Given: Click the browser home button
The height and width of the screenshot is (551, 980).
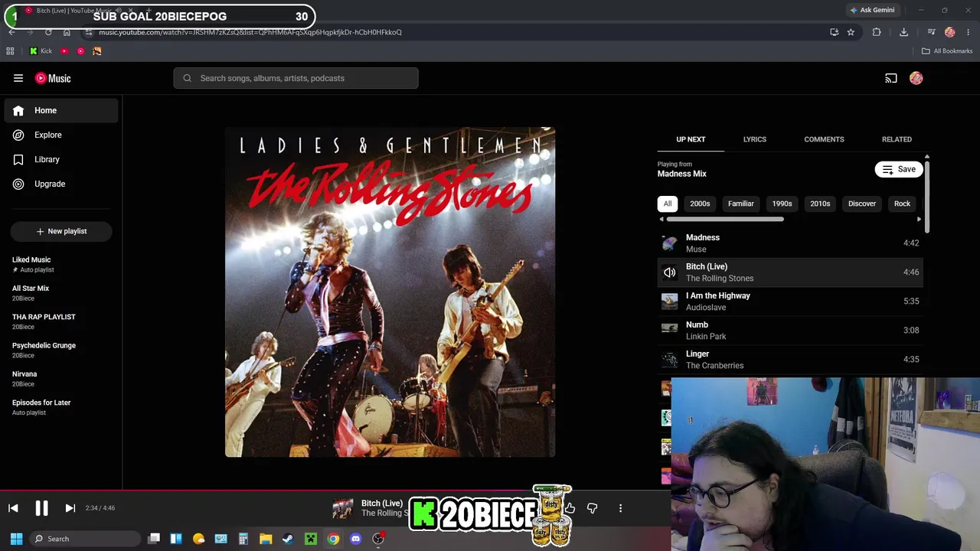Looking at the screenshot, I should (67, 32).
